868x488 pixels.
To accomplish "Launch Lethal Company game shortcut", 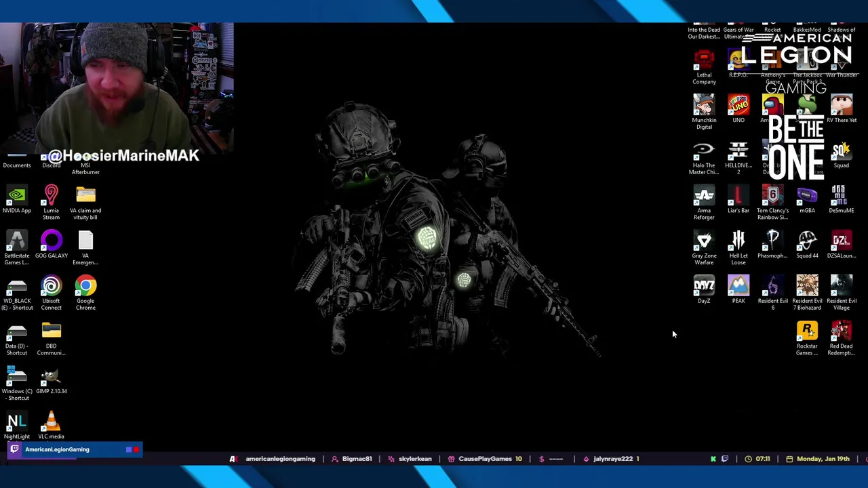I will pyautogui.click(x=704, y=67).
